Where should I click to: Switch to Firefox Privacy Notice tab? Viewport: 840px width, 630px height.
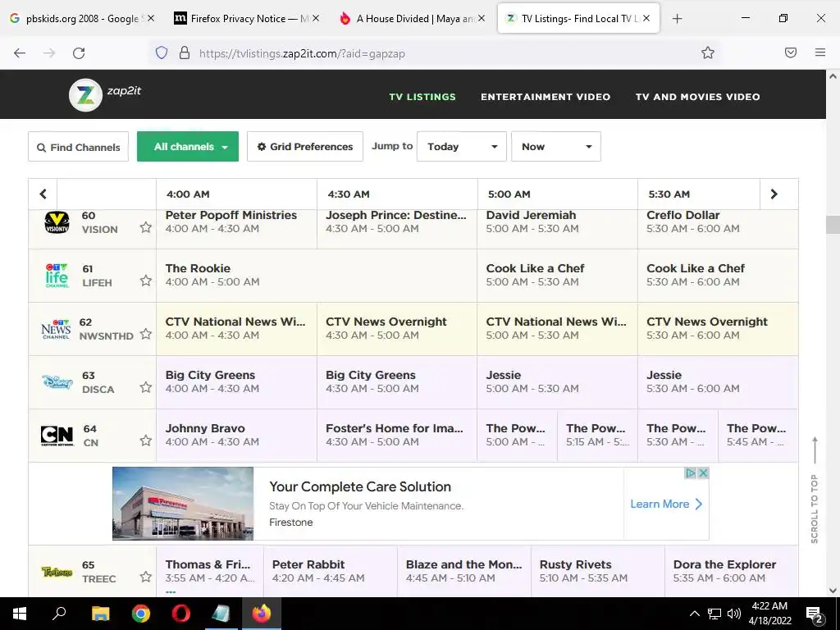(x=246, y=19)
